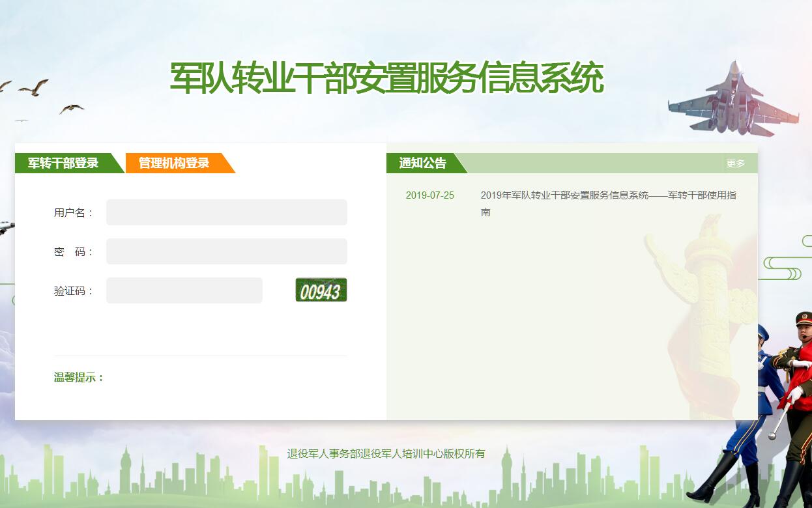This screenshot has width=812, height=508.
Task: Click the 更多 link in notices
Action: pos(735,163)
